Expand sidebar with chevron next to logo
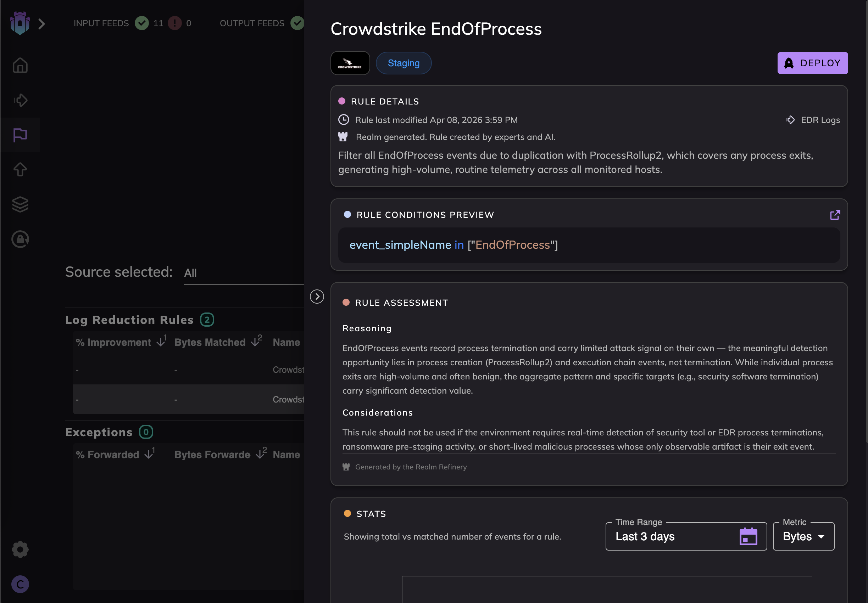The width and height of the screenshot is (868, 603). point(41,24)
